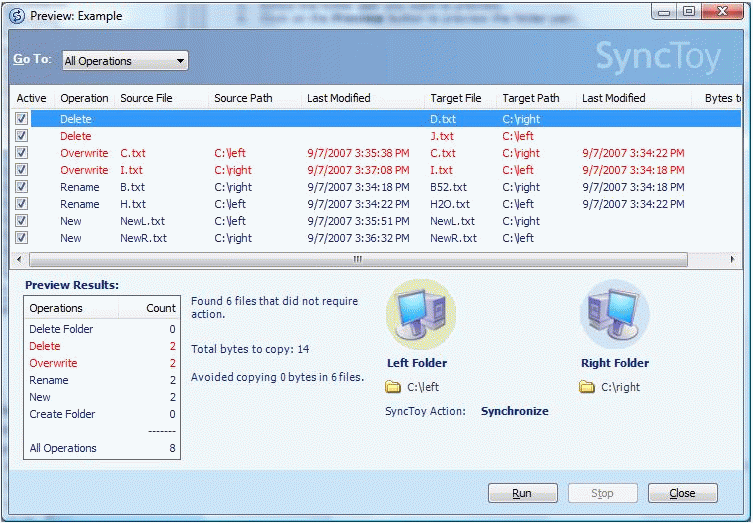The width and height of the screenshot is (753, 523).
Task: Click the folder icon beside C:\left
Action: click(393, 387)
